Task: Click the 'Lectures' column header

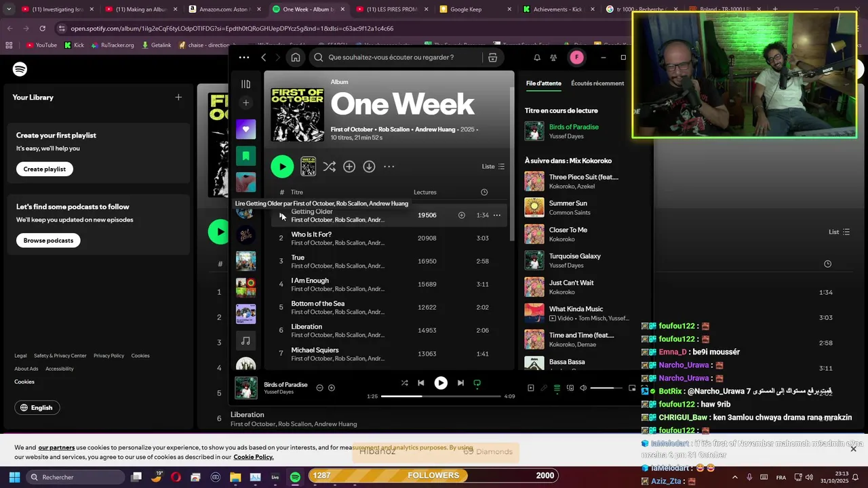Action: point(425,192)
